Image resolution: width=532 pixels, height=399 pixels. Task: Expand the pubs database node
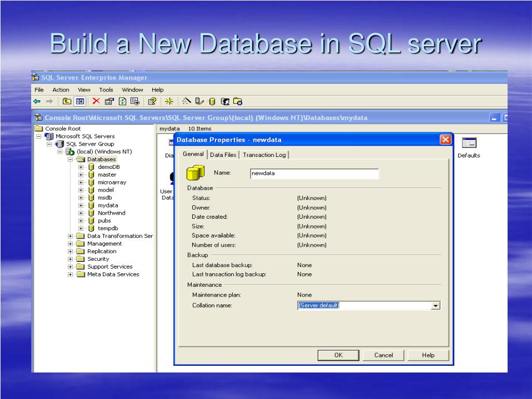click(81, 221)
